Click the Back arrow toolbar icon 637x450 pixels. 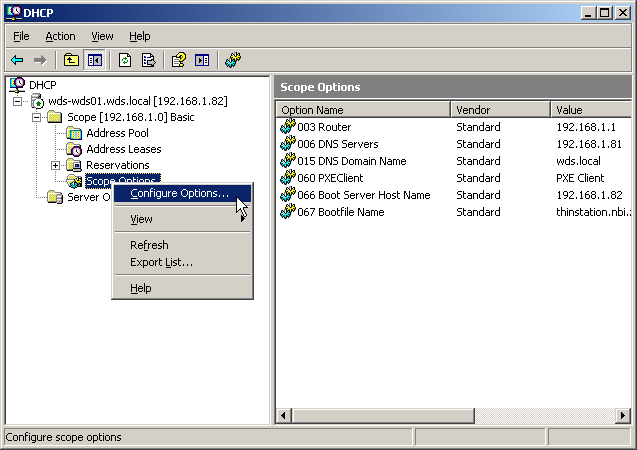pyautogui.click(x=17, y=61)
